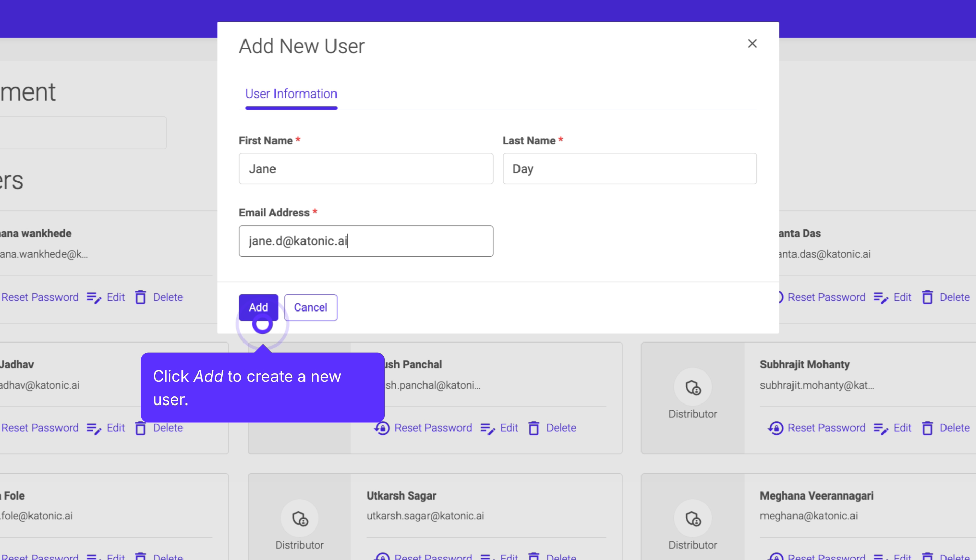The image size is (976, 560).
Task: Click the Add button to create the user
Action: click(x=258, y=307)
